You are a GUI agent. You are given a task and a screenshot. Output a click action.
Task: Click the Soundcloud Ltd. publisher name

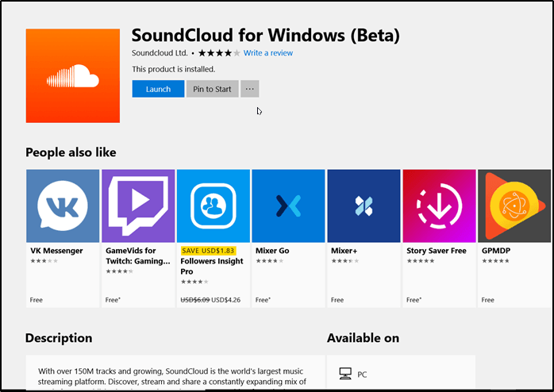160,53
